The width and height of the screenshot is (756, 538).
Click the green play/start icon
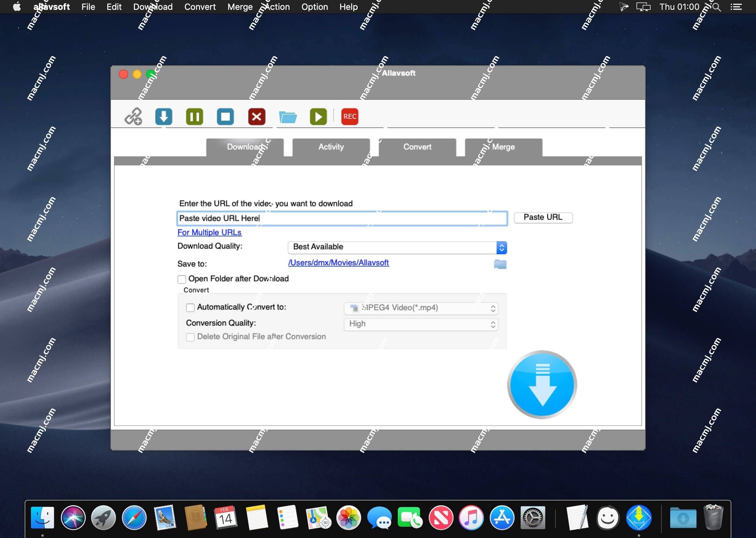(x=318, y=116)
